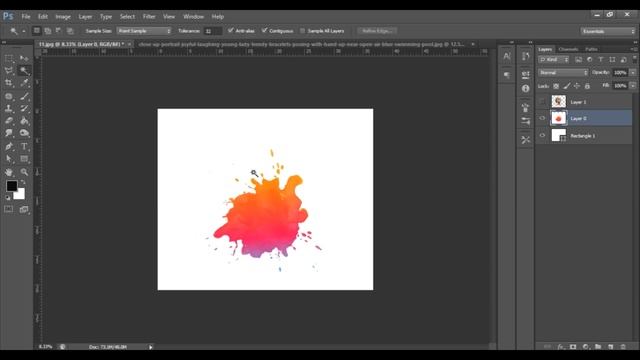Toggle the Contiguous checkbox
Viewport: 640px width, 360px height.
pyautogui.click(x=264, y=31)
